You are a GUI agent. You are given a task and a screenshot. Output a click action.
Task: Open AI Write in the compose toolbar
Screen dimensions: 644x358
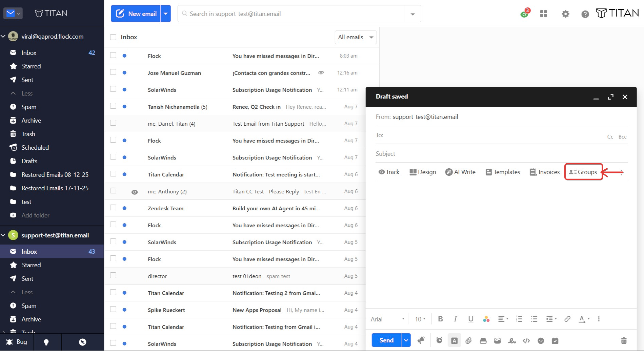click(x=460, y=172)
